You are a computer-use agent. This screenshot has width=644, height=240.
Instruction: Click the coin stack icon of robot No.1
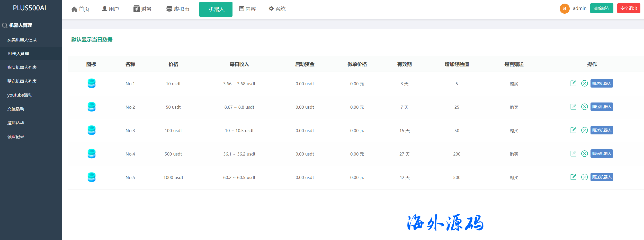(x=92, y=83)
